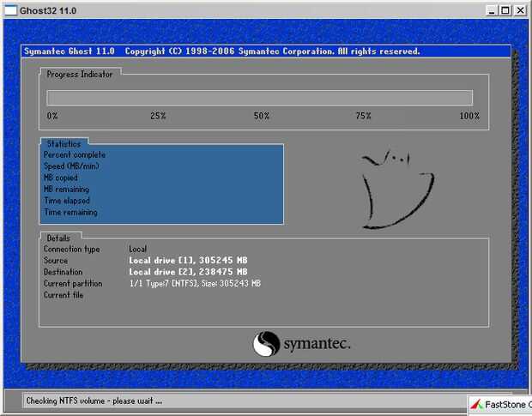Click the 100% progress marker
Screen dimensions: 532x416
pos(469,116)
